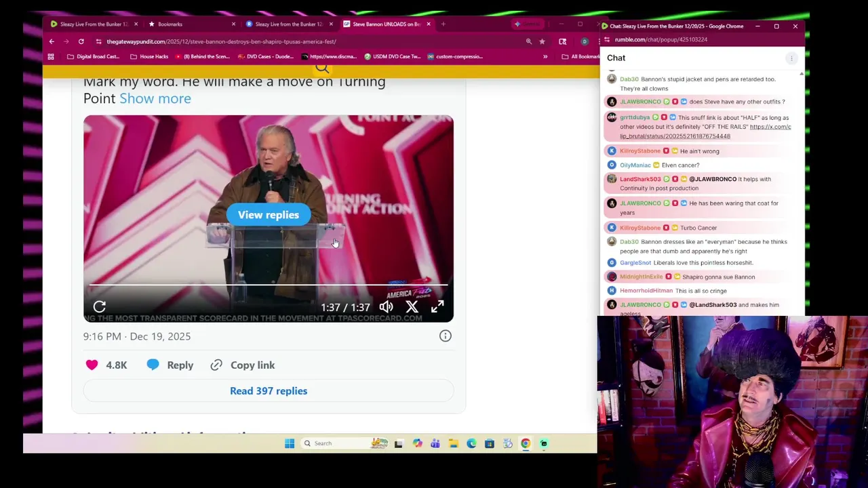Screen dimensions: 868x488
Task: Open All Bookmarks folder
Action: coord(580,56)
